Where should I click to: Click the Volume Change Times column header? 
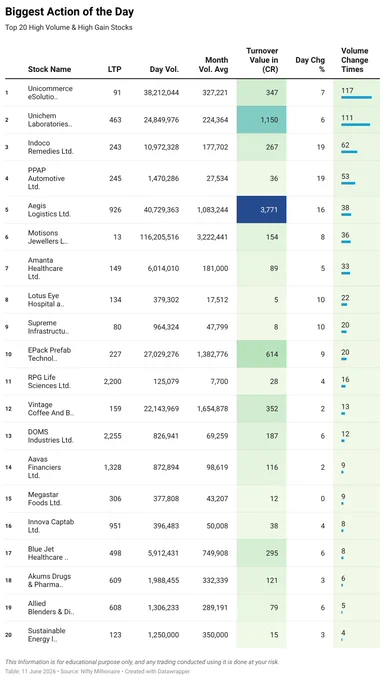click(355, 60)
